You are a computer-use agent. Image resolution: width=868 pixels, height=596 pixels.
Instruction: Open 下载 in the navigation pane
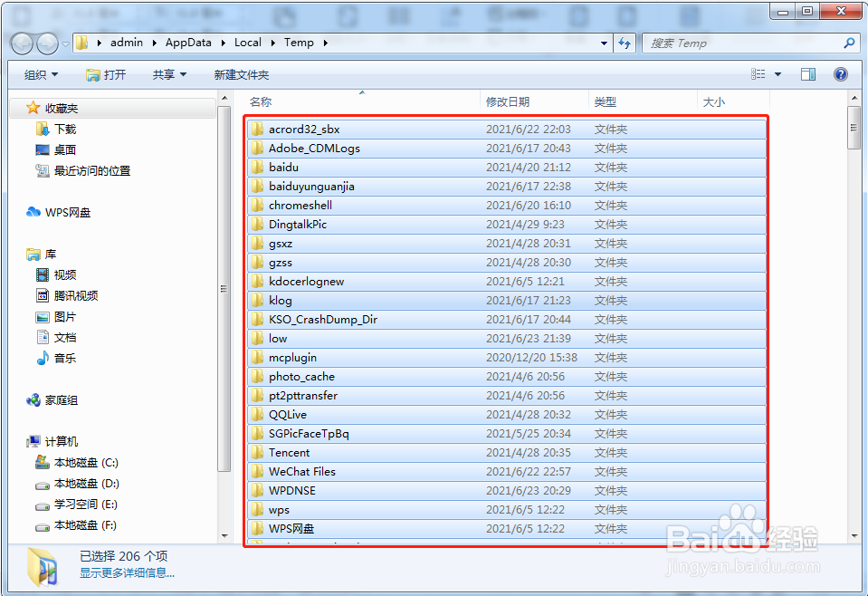click(56, 129)
